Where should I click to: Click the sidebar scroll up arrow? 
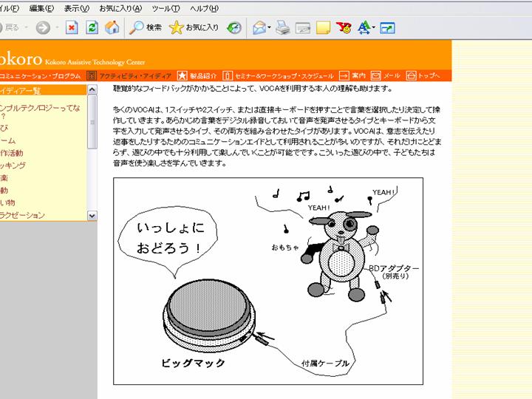[92, 89]
